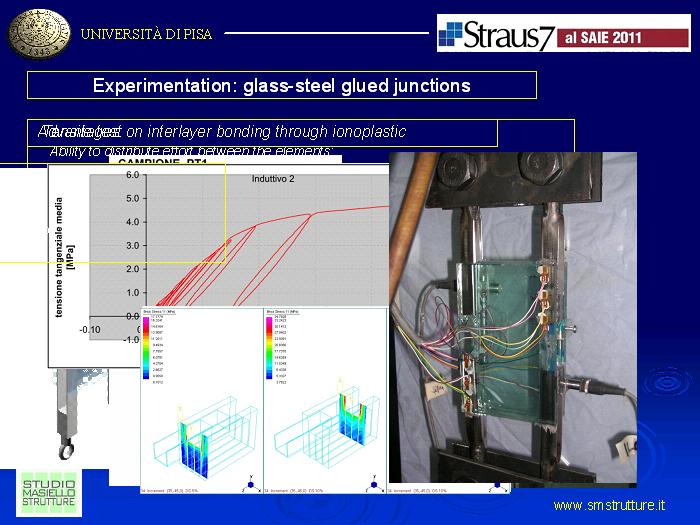Click the 'Induttivo 2' chart label

click(272, 178)
